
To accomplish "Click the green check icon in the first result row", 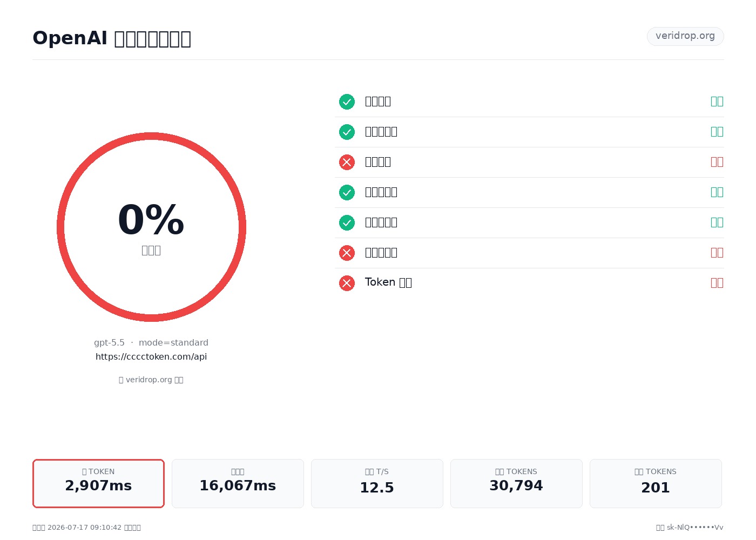I will [347, 102].
